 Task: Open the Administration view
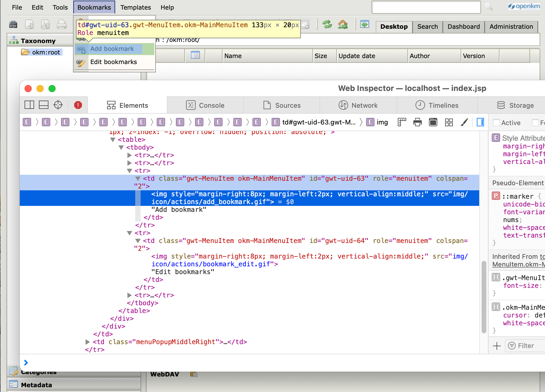coord(511,27)
